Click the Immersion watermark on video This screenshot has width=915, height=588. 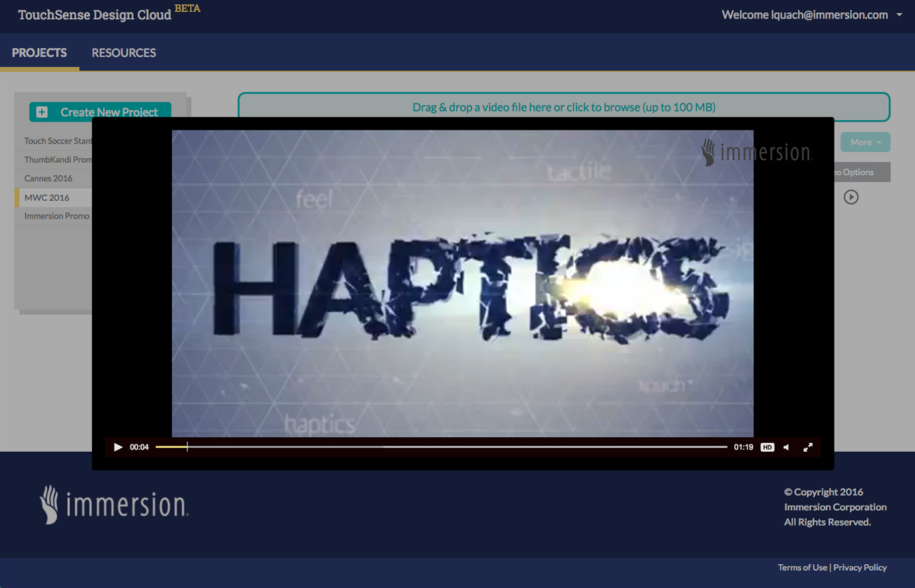point(756,152)
